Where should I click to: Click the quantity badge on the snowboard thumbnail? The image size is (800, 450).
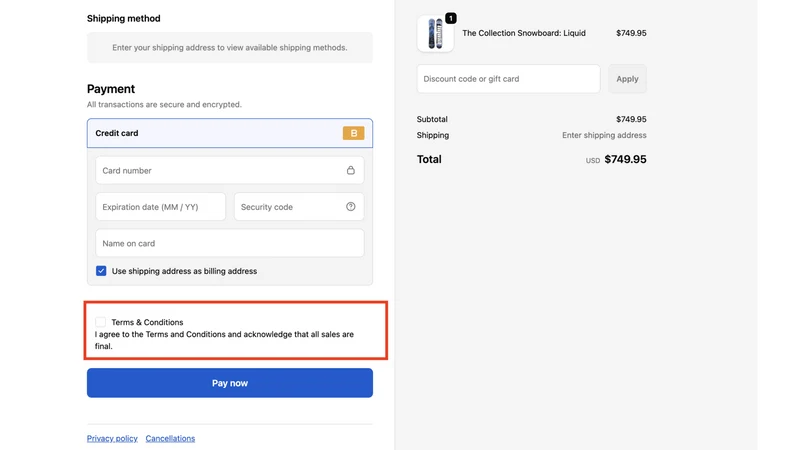pos(451,18)
